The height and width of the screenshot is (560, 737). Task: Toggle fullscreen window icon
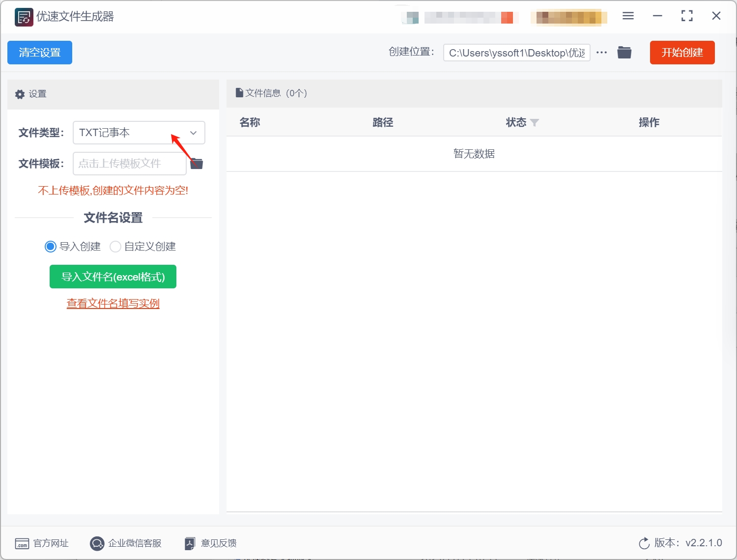tap(687, 16)
